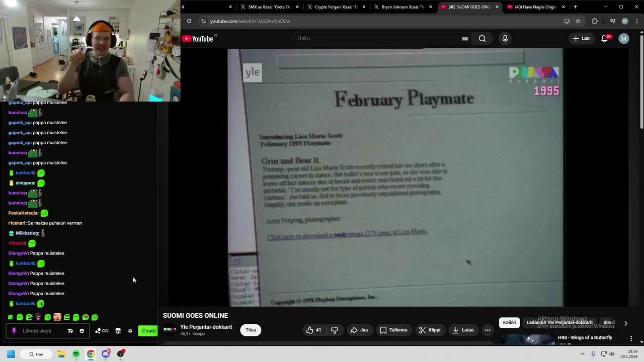The height and width of the screenshot is (362, 644).
Task: Like the video with 41 likes
Action: (313, 330)
